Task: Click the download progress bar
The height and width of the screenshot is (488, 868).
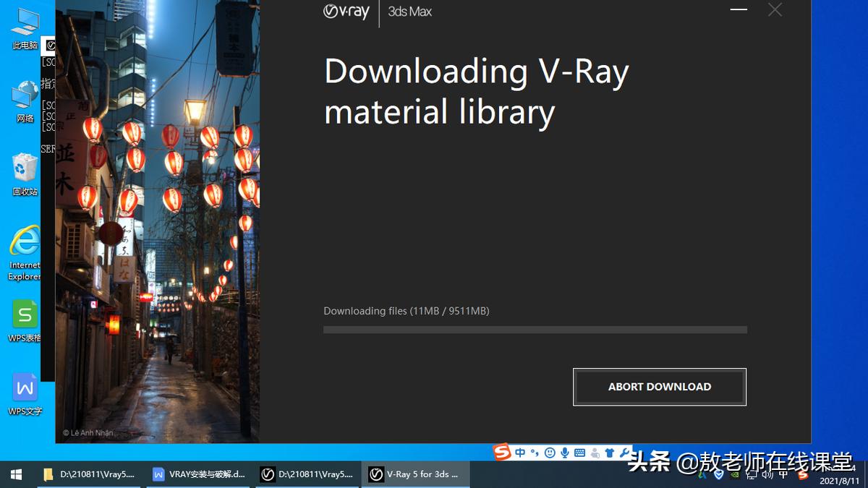Action: [x=535, y=330]
